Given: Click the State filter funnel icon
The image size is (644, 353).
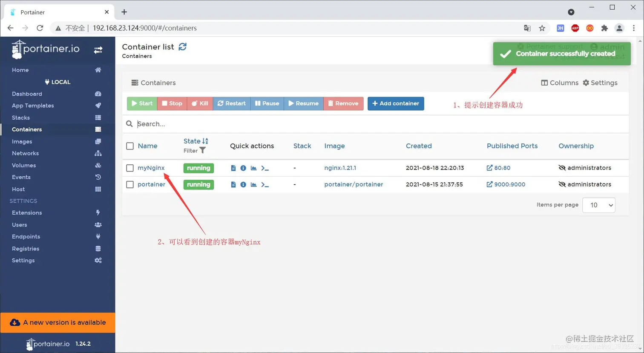Looking at the screenshot, I should (x=203, y=150).
